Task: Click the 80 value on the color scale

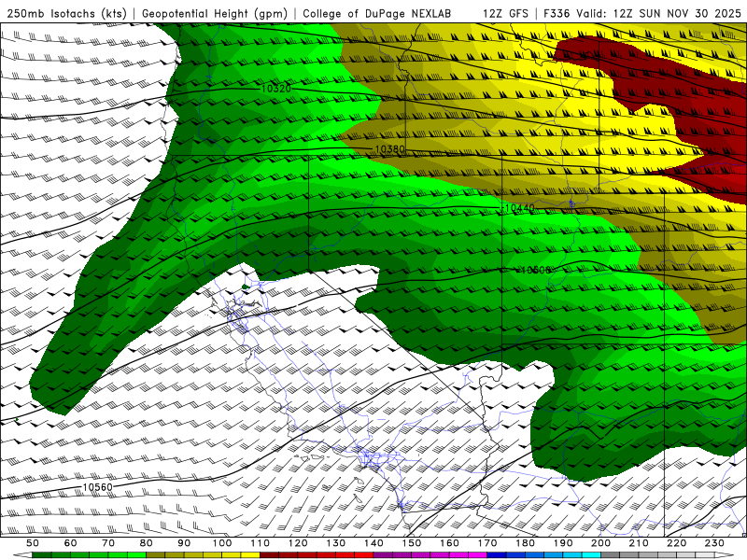Action: coord(147,543)
